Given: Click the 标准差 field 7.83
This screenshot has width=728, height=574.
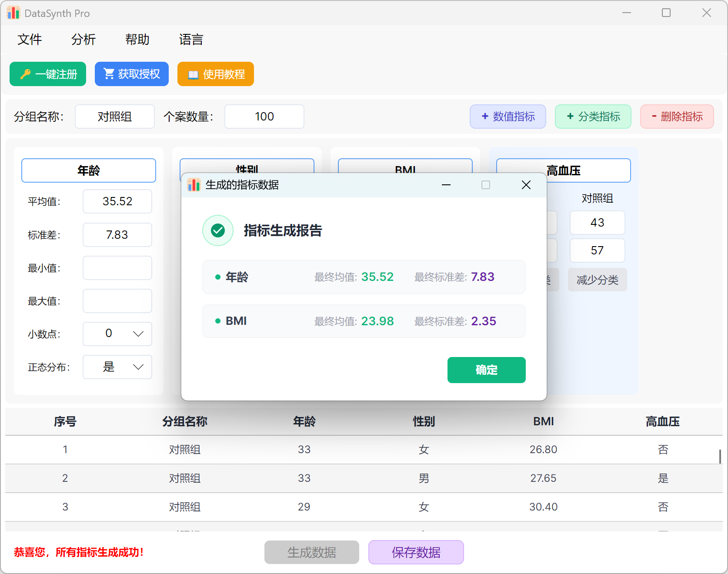Looking at the screenshot, I should click(117, 235).
